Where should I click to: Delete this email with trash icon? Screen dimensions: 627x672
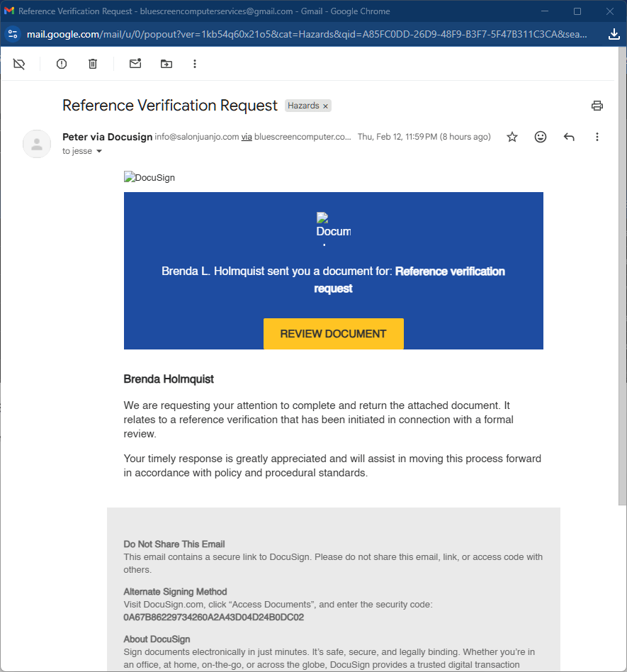93,64
